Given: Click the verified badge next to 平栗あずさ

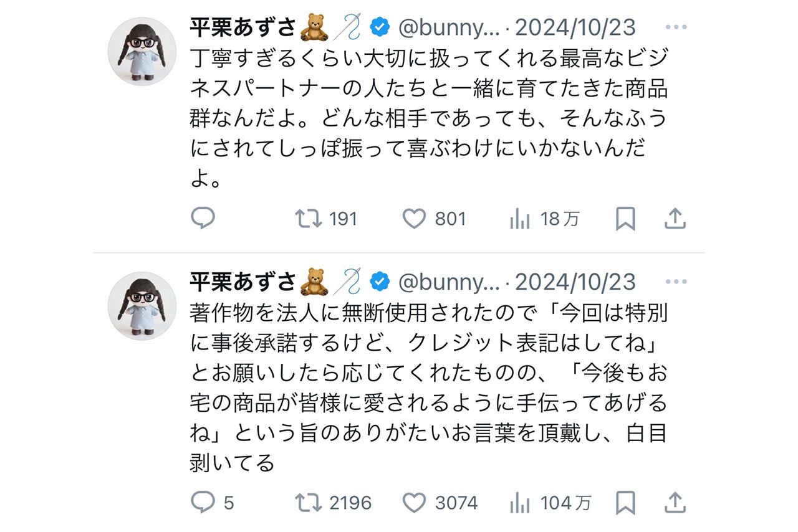Looking at the screenshot, I should click(x=378, y=26).
